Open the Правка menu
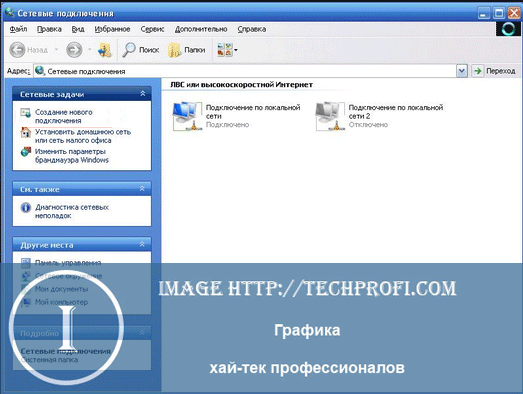The width and height of the screenshot is (523, 394). pos(49,29)
